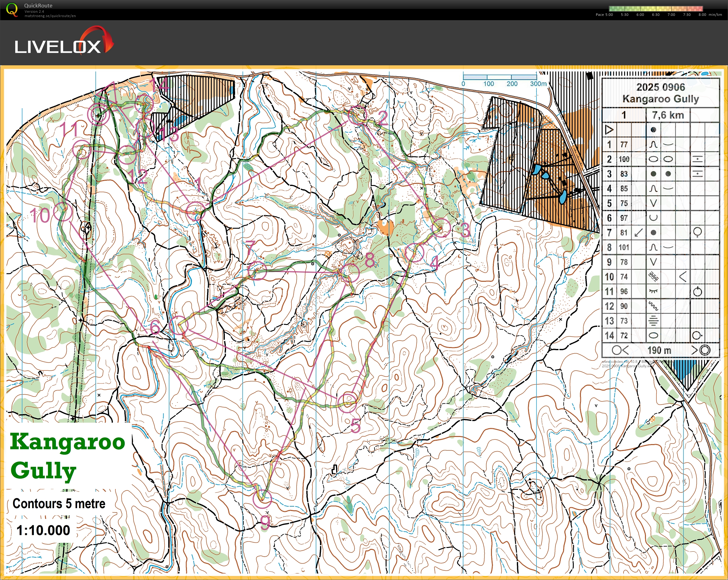
Task: Click the V-shaped symbol in control 5's row
Action: point(653,203)
